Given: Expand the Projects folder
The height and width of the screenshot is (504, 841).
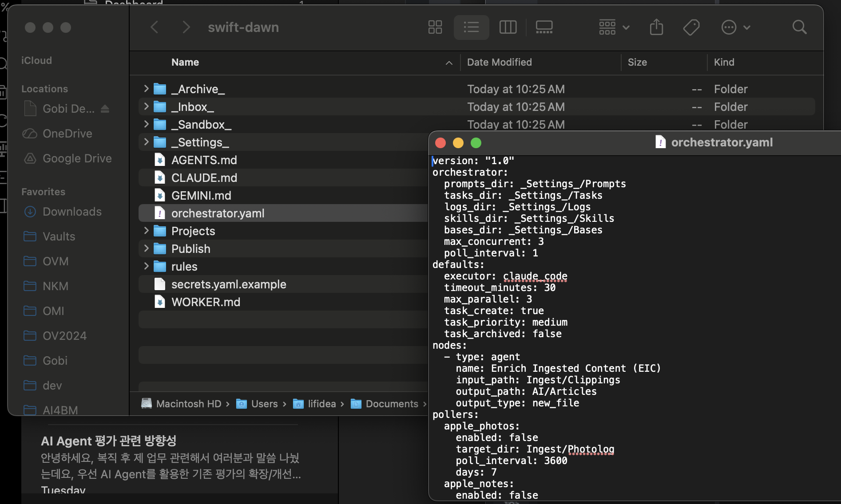Looking at the screenshot, I should pos(146,231).
